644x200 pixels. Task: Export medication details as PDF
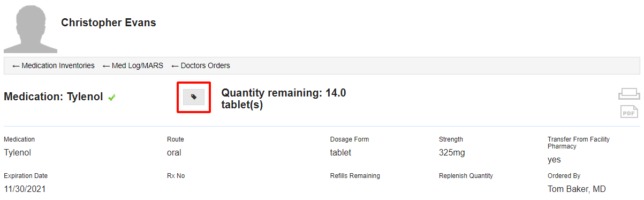[629, 112]
